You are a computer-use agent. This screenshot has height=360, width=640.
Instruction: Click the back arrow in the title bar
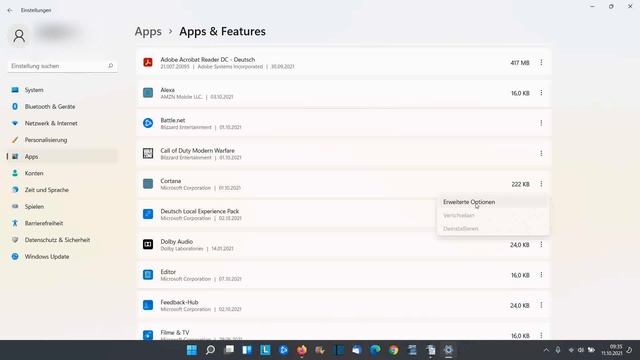coord(10,10)
